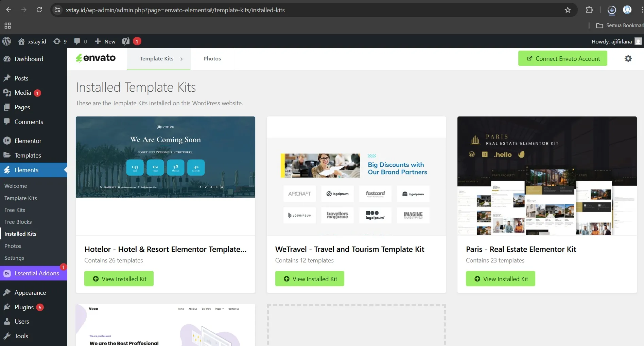Open the 9 pending updates icon

60,41
